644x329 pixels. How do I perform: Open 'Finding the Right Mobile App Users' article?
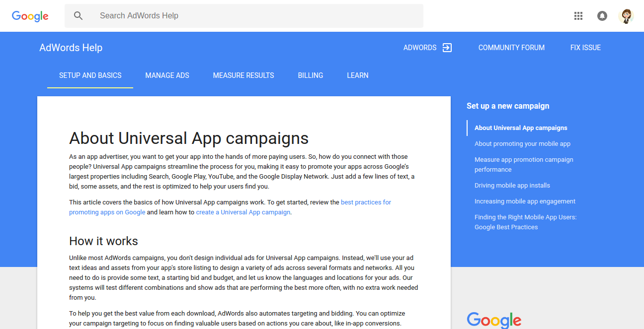(525, 222)
